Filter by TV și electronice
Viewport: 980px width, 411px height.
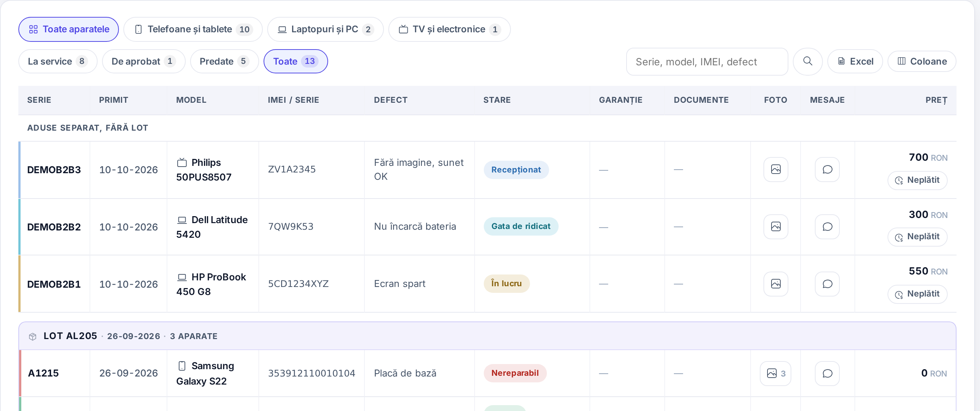(x=449, y=29)
